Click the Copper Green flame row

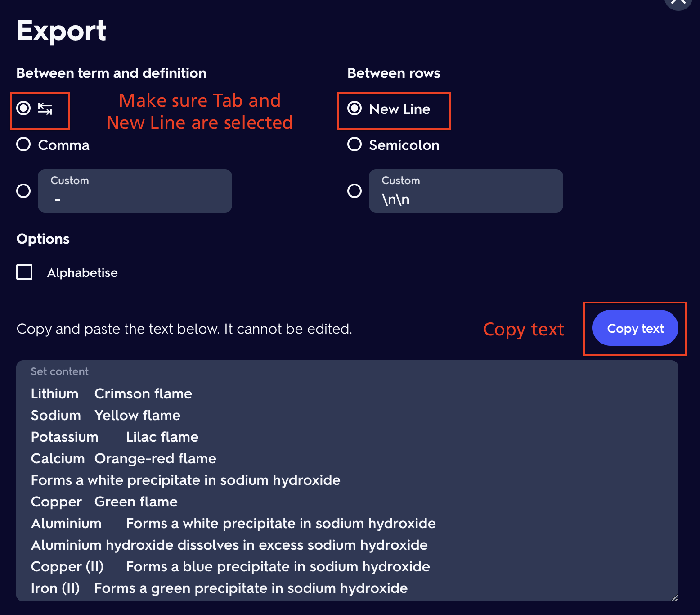(104, 502)
